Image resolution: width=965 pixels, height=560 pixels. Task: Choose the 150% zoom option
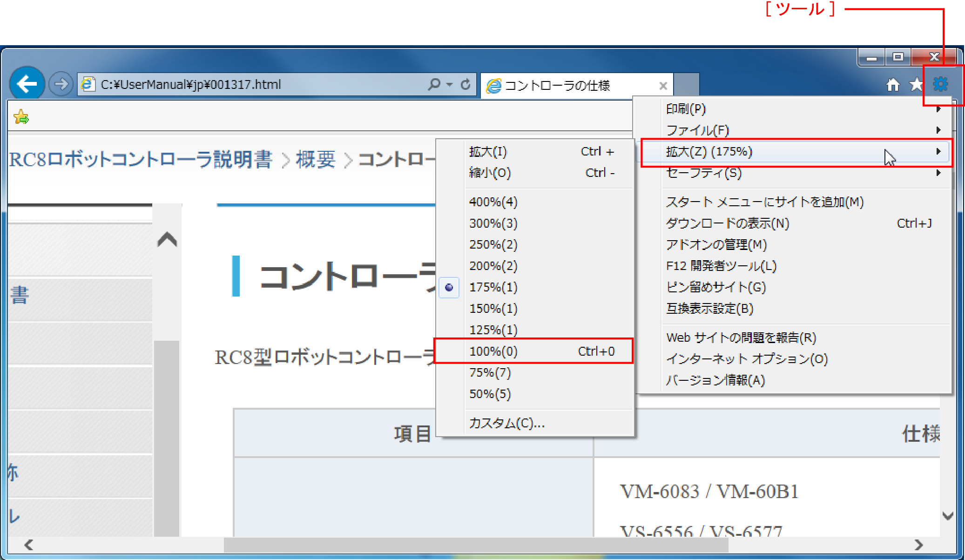493,309
